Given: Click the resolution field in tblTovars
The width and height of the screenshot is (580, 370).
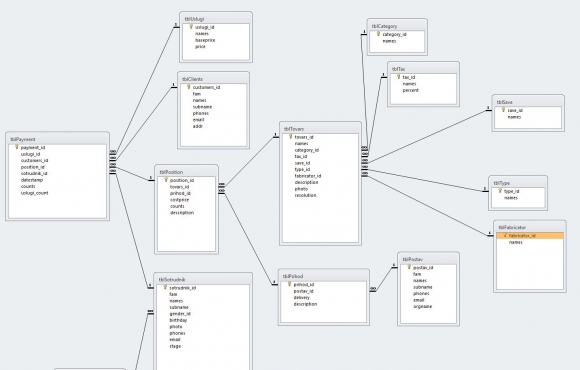Looking at the screenshot, I should click(305, 195).
